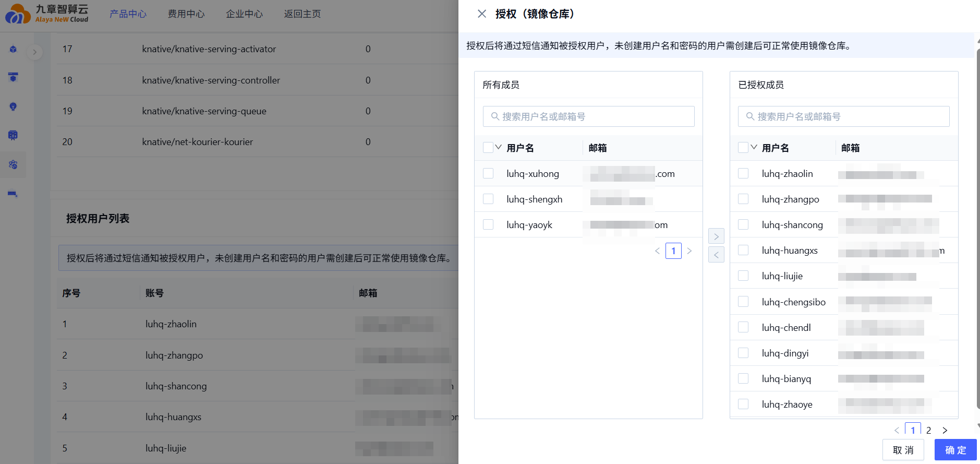980x464 pixels.
Task: Check the box for luhq-zhangpo in authorized members
Action: tap(743, 199)
